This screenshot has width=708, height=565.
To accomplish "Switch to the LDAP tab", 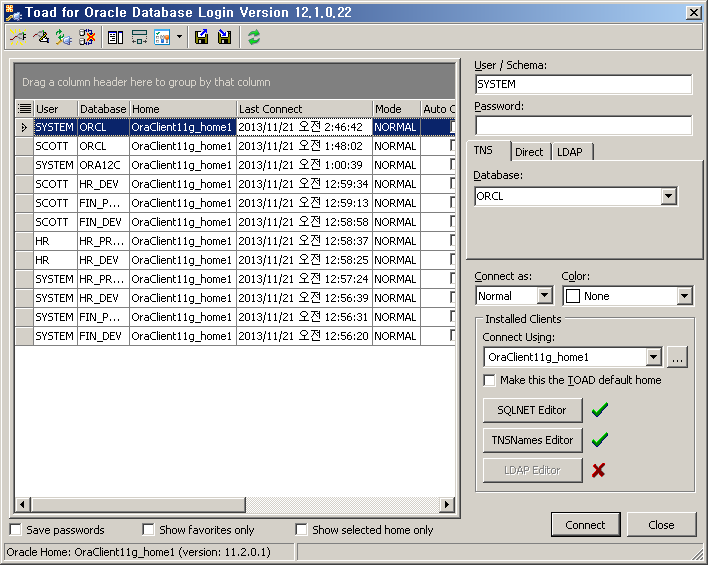I will (570, 152).
